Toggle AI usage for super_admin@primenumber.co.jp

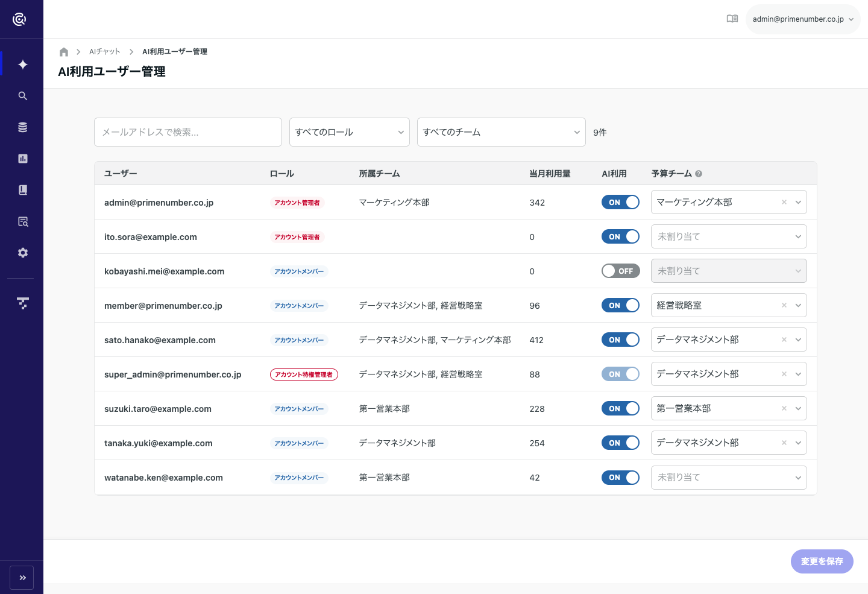click(x=620, y=374)
